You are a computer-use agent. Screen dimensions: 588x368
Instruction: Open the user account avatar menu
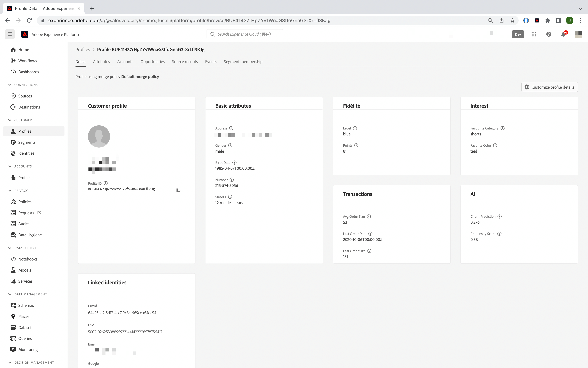(578, 34)
